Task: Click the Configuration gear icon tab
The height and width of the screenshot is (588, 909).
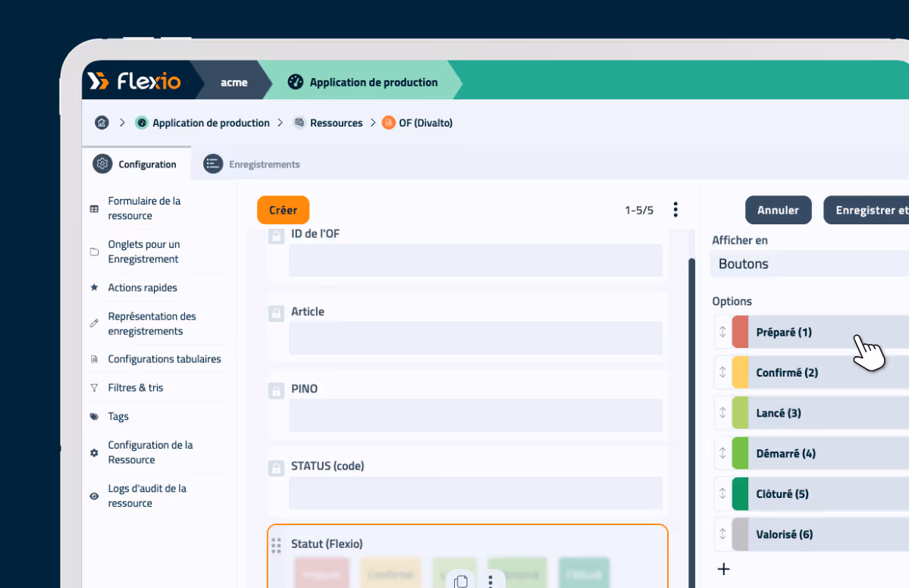Action: tap(102, 164)
